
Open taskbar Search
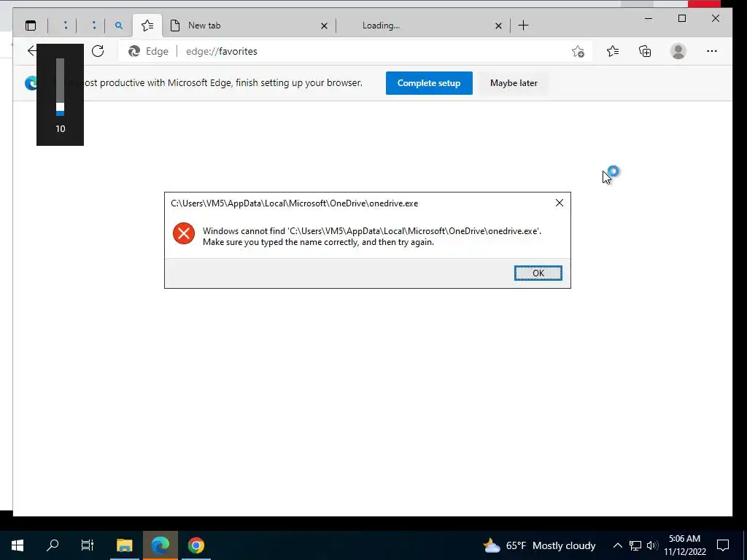coord(53,545)
